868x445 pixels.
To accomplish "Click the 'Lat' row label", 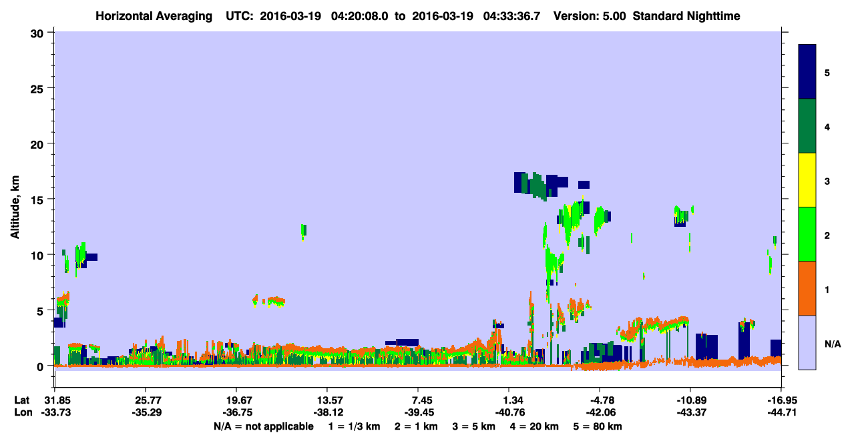I will [x=21, y=400].
